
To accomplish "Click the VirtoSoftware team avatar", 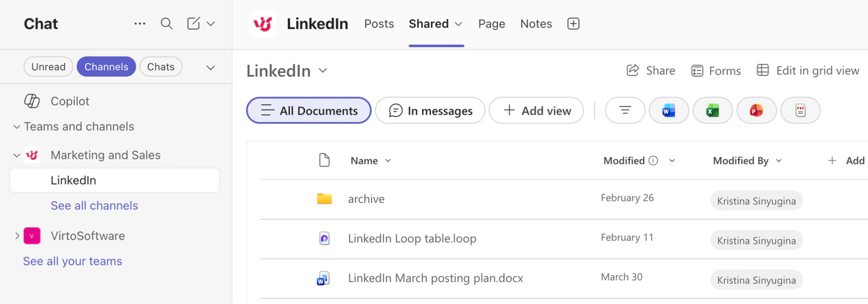I will pyautogui.click(x=32, y=236).
